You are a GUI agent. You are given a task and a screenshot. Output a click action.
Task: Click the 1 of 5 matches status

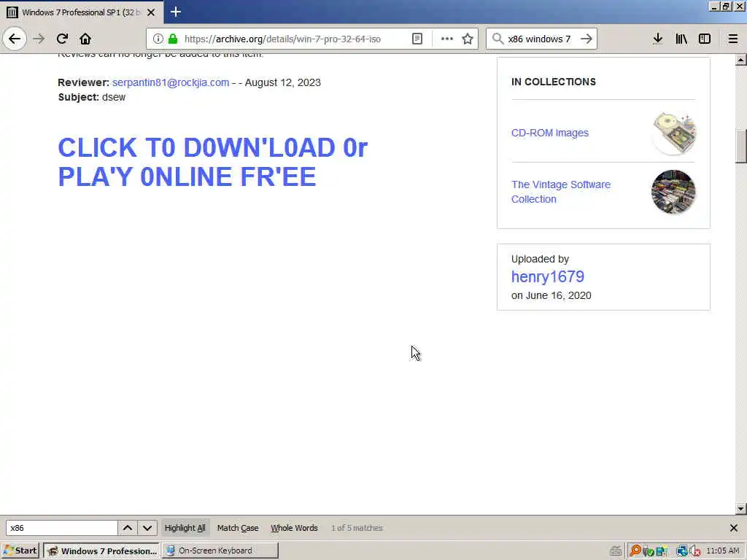point(357,528)
